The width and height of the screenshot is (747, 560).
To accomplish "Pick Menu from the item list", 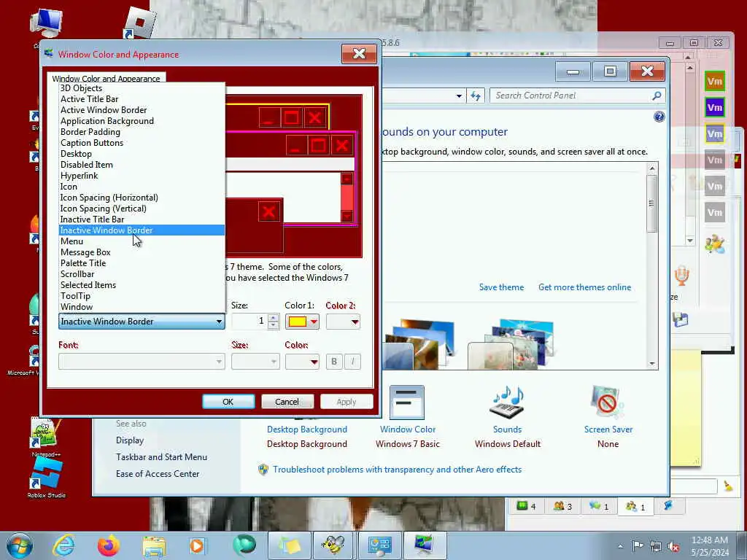I will (x=142, y=241).
